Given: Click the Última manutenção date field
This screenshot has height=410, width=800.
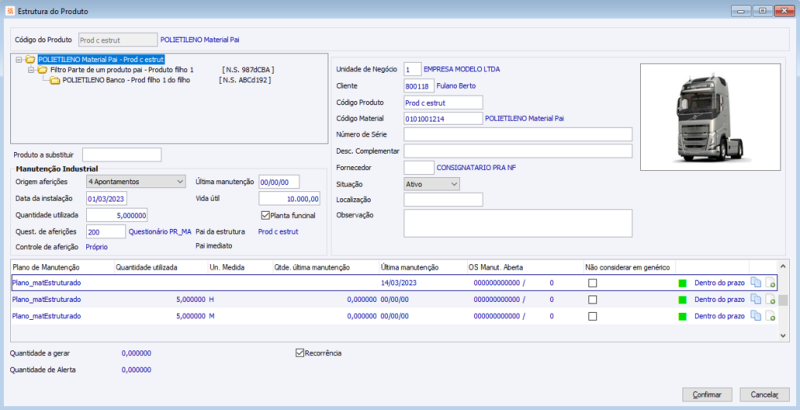Looking at the screenshot, I should coord(279,182).
